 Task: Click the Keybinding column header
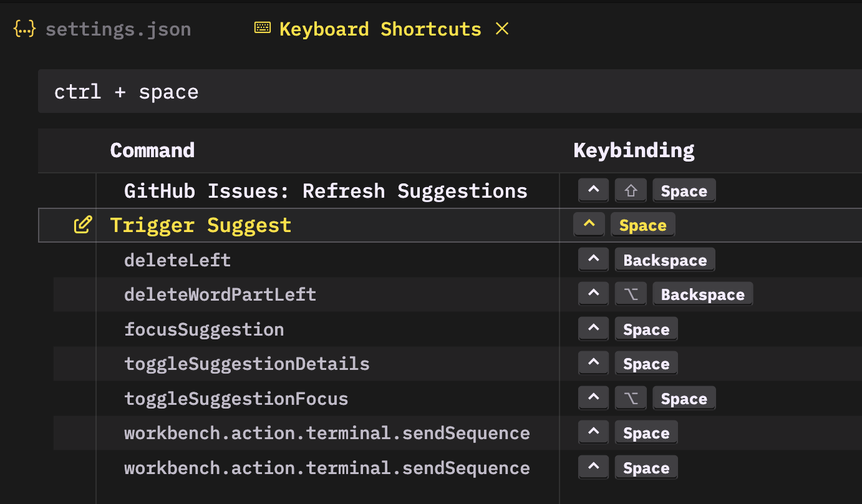pyautogui.click(x=633, y=150)
